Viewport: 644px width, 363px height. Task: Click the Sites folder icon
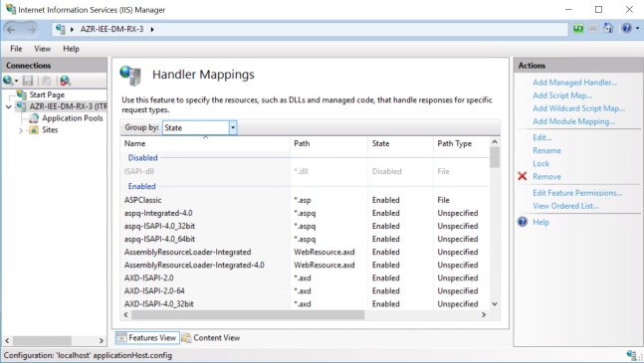(34, 130)
